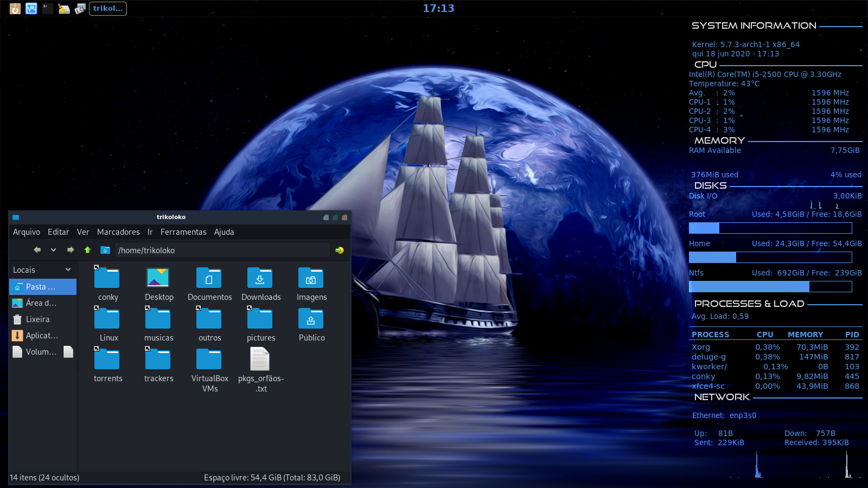Screen dimensions: 868x488
Task: Launch the terminal from the top panel
Action: tap(48, 9)
